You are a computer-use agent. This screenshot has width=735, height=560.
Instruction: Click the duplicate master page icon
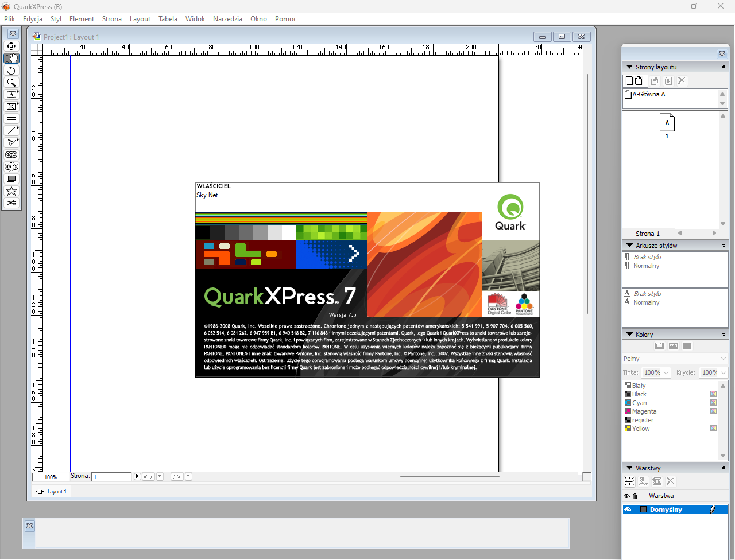coord(655,81)
